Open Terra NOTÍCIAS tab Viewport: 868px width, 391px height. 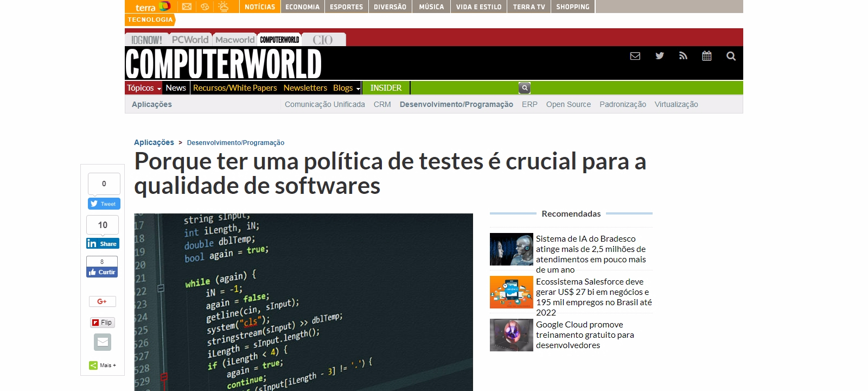tap(260, 7)
